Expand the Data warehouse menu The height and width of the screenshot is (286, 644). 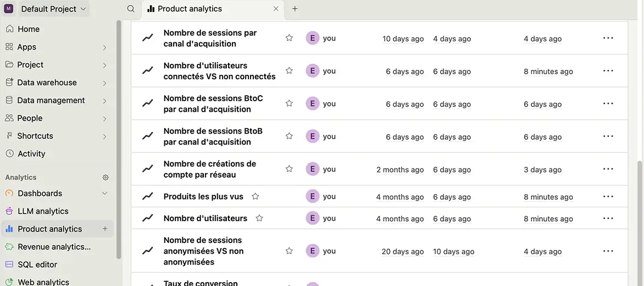pyautogui.click(x=104, y=82)
